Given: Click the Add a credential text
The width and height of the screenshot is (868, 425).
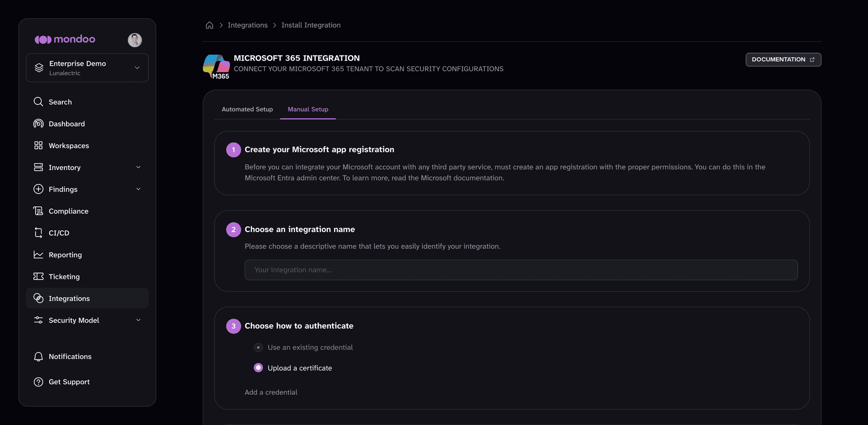Looking at the screenshot, I should (x=271, y=392).
